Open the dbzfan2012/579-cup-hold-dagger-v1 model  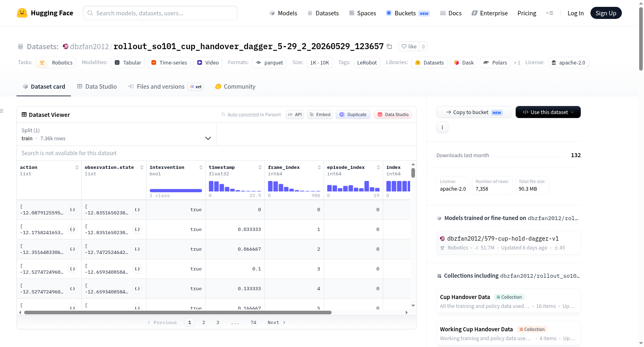(x=508, y=243)
